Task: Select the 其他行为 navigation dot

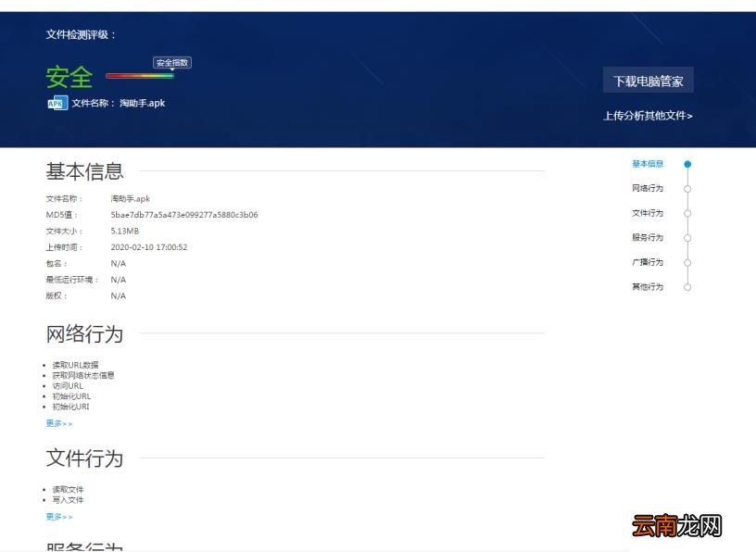Action: 687,287
